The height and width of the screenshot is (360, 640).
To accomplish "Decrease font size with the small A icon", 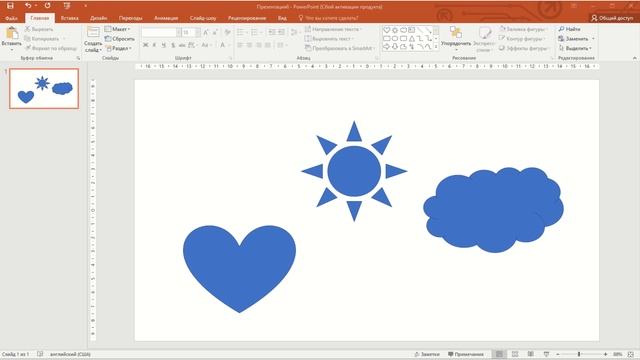I will tap(215, 32).
